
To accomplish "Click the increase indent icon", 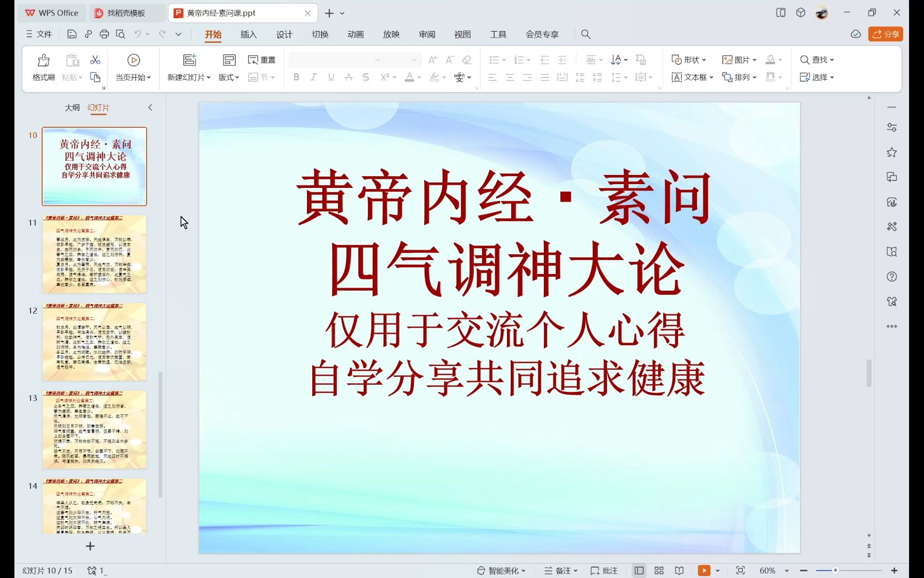I will [x=563, y=59].
